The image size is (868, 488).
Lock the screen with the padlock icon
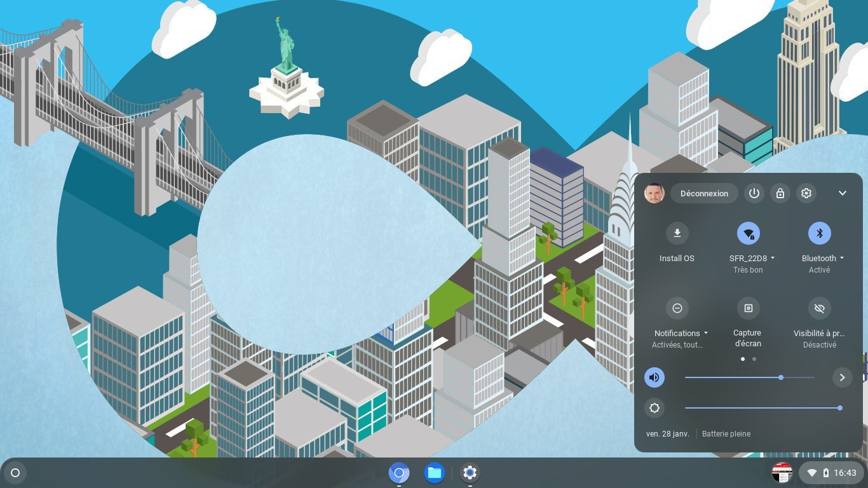[x=780, y=193]
